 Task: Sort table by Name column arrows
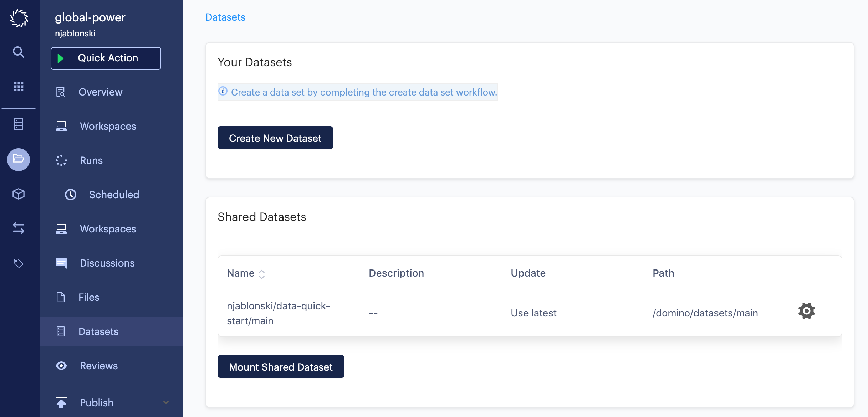click(262, 274)
